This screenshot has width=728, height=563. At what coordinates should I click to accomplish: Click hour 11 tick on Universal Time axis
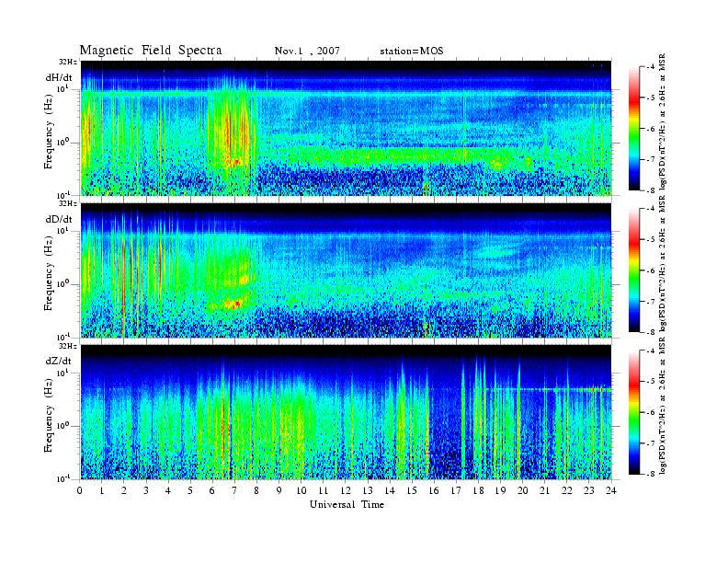pyautogui.click(x=324, y=491)
